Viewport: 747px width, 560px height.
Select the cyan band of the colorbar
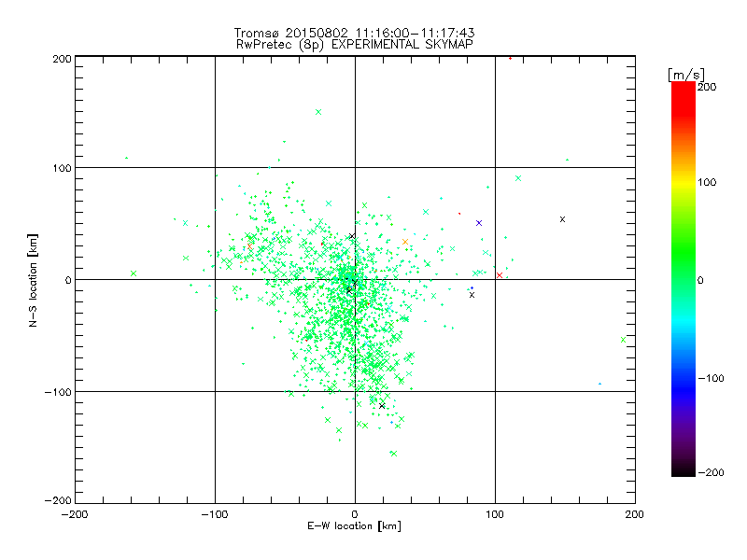pos(684,321)
